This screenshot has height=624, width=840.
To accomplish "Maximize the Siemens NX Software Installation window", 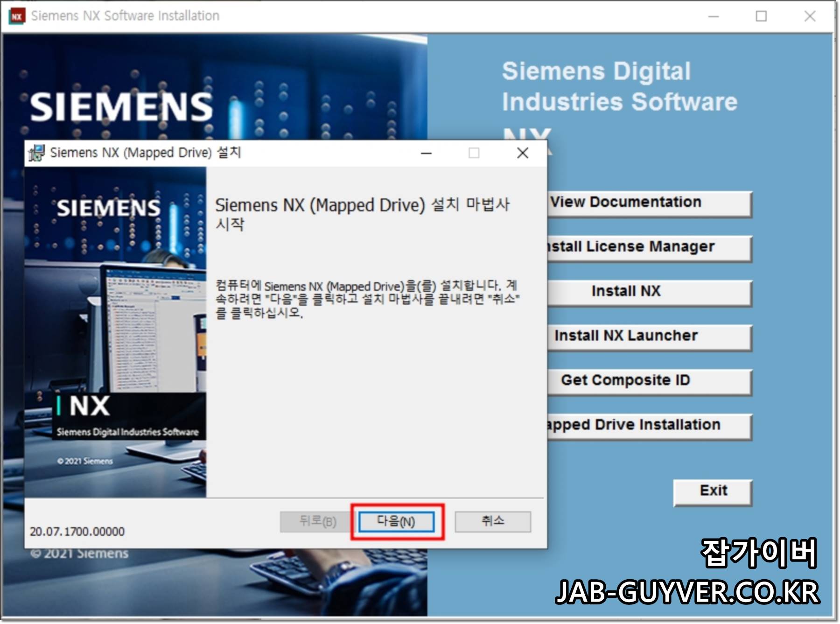I will click(761, 16).
